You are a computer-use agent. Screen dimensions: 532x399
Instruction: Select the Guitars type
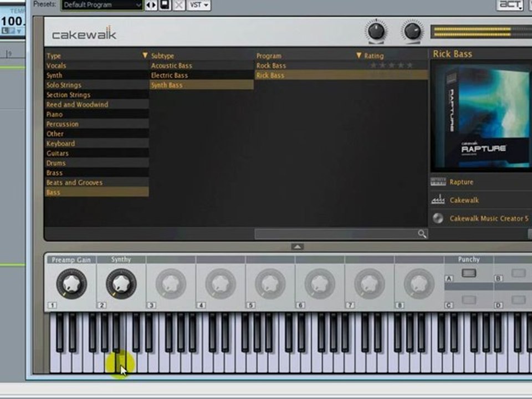point(96,154)
